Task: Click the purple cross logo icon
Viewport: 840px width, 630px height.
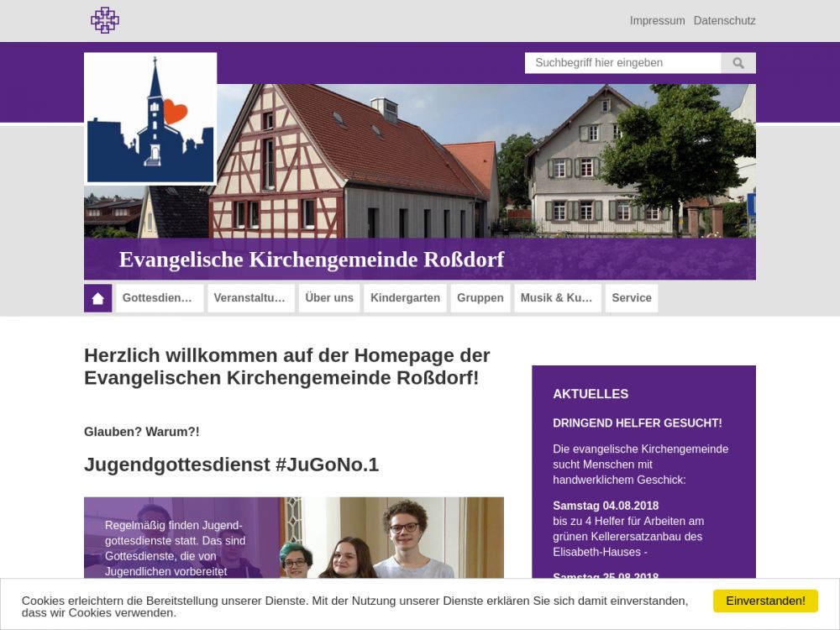Action: [x=105, y=20]
